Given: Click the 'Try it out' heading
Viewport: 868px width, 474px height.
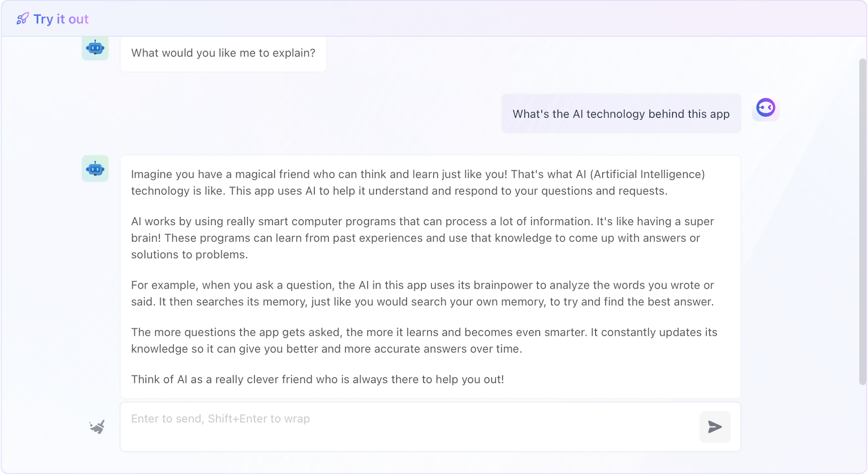Looking at the screenshot, I should pyautogui.click(x=61, y=19).
